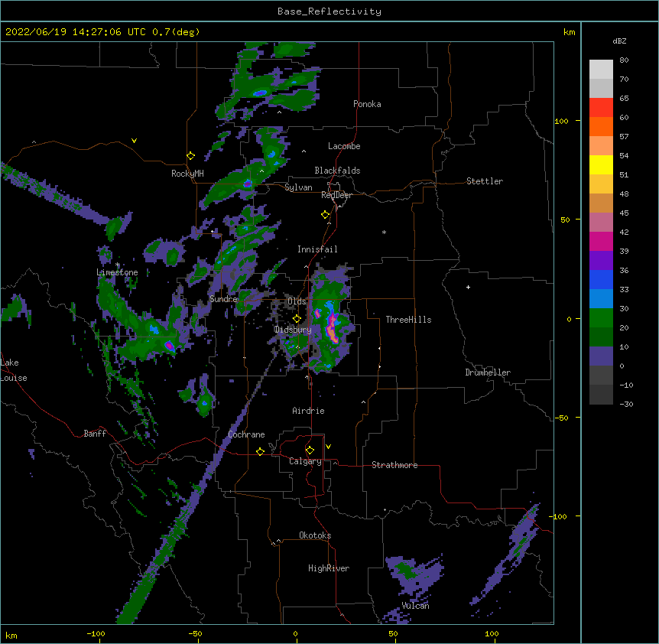This screenshot has height=644, width=659.
Task: Click the white asterisk marker above Limestone
Action: (x=118, y=265)
